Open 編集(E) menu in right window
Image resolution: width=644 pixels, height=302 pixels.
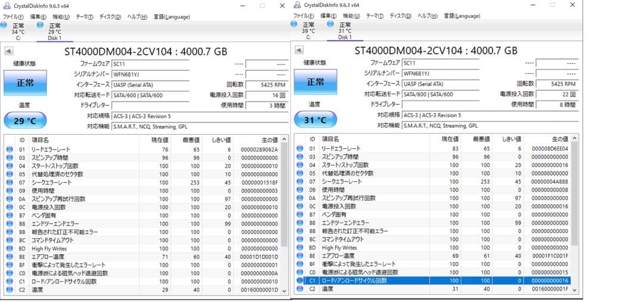329,16
